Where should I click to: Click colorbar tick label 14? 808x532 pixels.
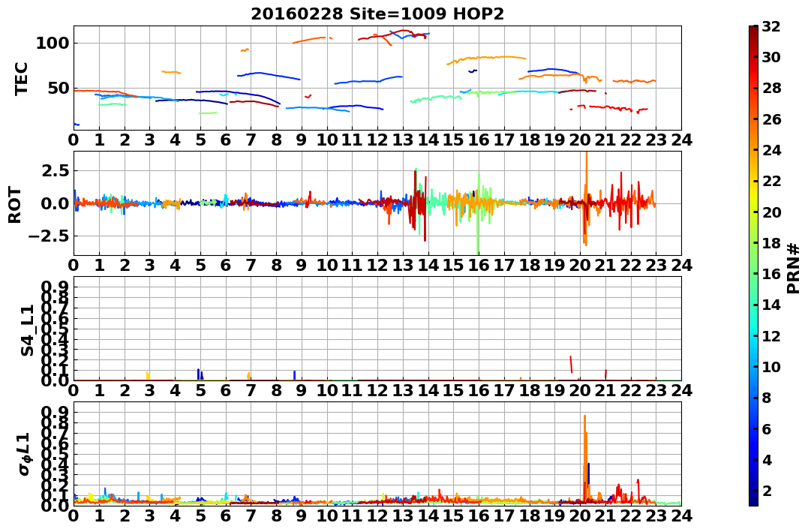772,305
